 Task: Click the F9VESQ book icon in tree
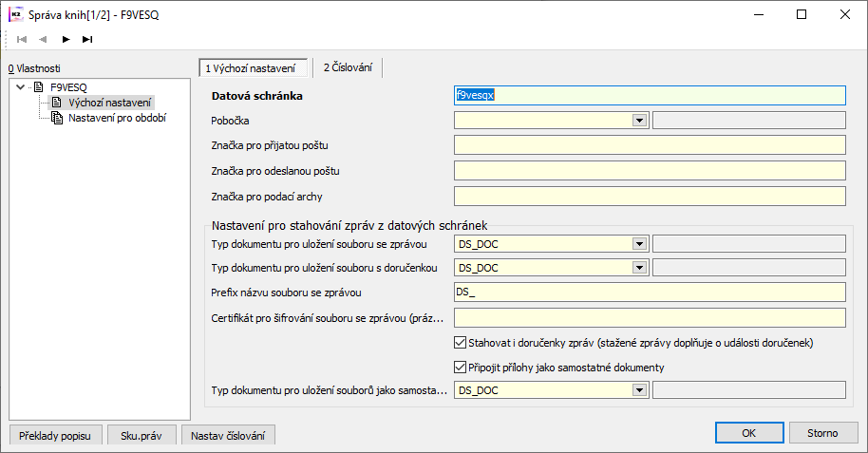pos(39,86)
